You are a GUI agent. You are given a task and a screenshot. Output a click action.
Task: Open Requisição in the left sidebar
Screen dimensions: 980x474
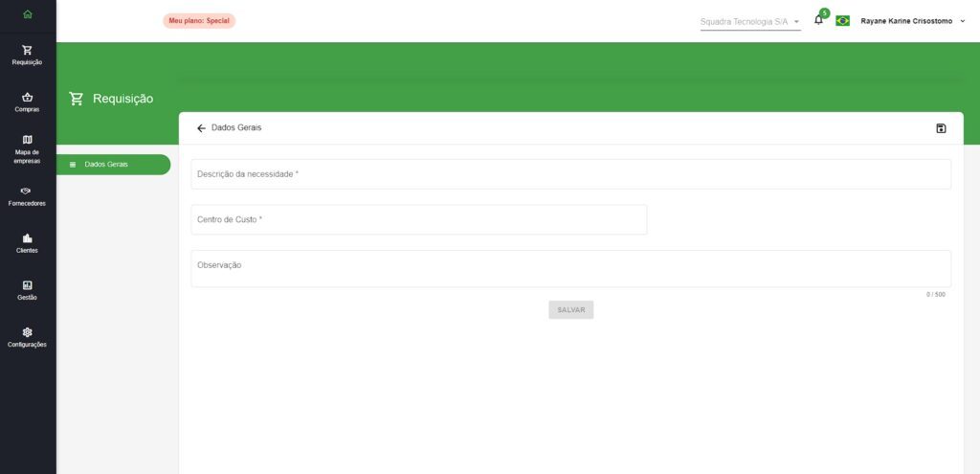(x=28, y=55)
